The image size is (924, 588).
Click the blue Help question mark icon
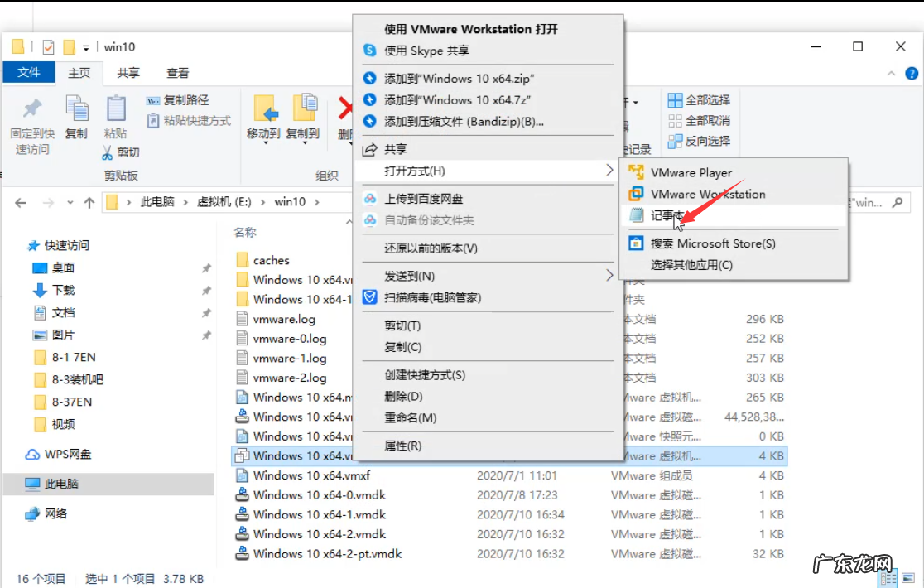(912, 73)
